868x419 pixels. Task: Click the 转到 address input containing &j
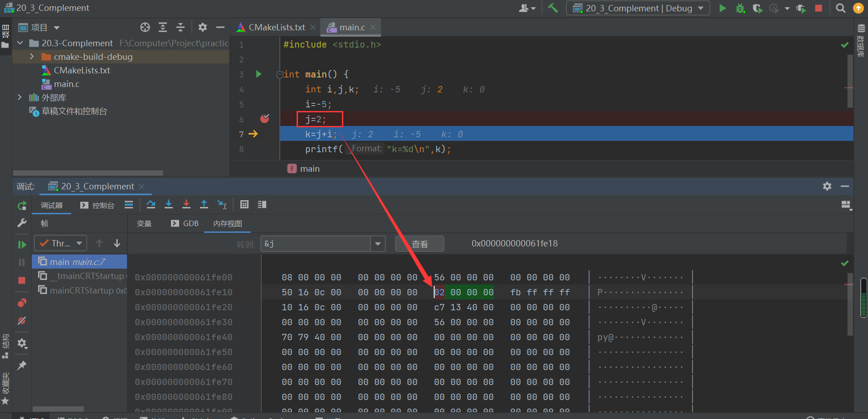pos(316,244)
